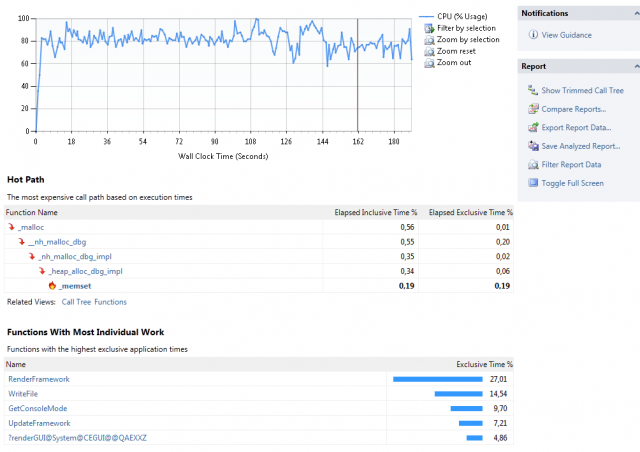Open the Call Tree related view
This screenshot has height=452, width=640.
coord(75,301)
